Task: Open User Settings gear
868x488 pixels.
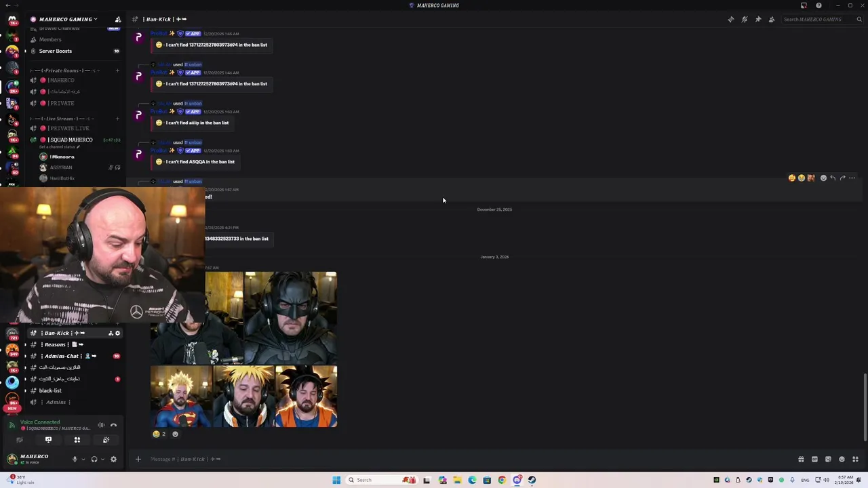Action: [x=113, y=459]
